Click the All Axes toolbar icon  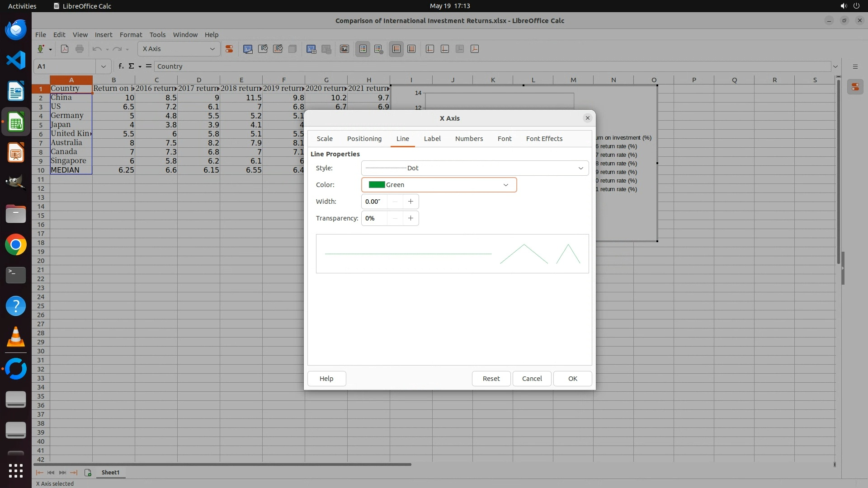click(x=475, y=49)
